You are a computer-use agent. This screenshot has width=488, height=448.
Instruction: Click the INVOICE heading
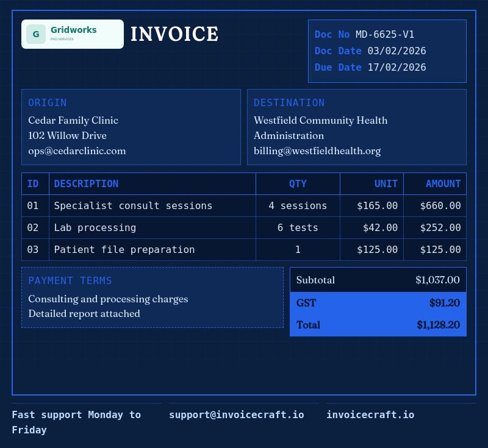pyautogui.click(x=174, y=34)
